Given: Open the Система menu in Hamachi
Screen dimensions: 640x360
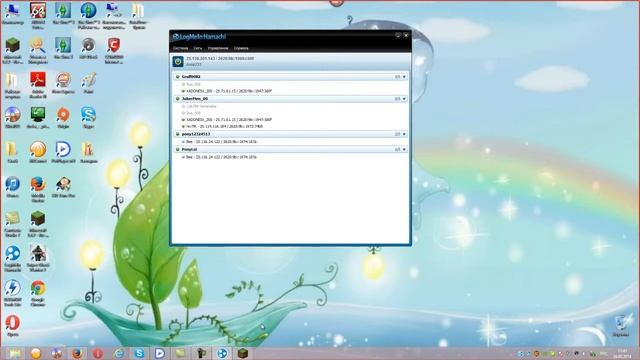Looking at the screenshot, I should 180,48.
